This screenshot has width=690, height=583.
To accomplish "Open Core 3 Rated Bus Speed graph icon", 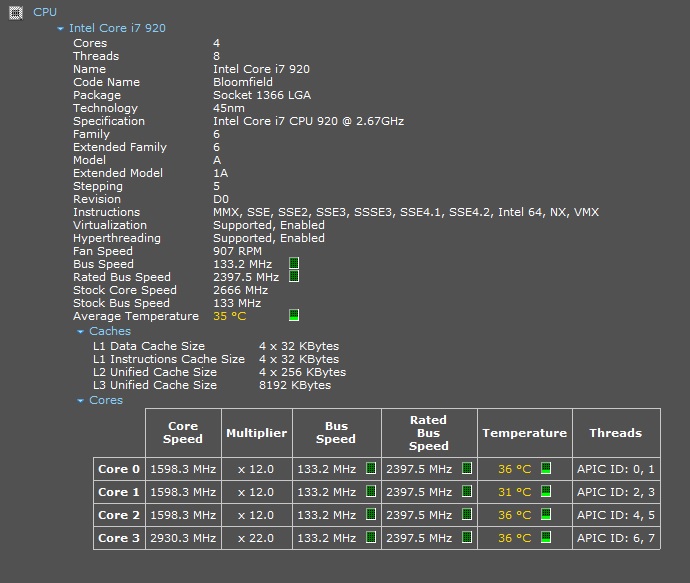I will tap(467, 537).
